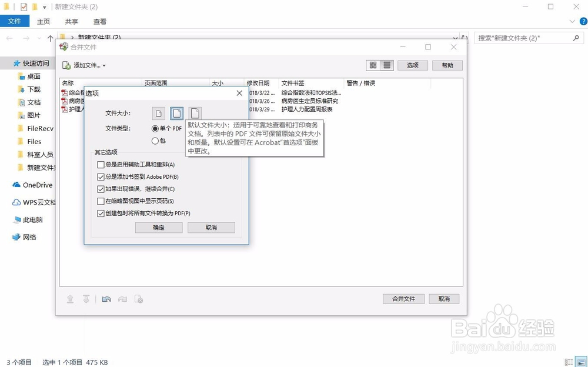Screen dimensions: 588x367
Task: Check 总是启用辅助工具和重排(A) option
Action: [101, 165]
